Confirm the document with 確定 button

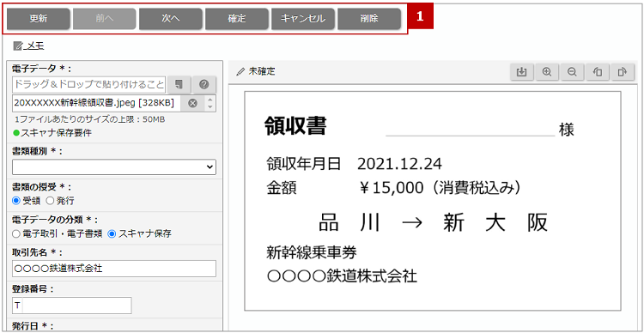[237, 19]
